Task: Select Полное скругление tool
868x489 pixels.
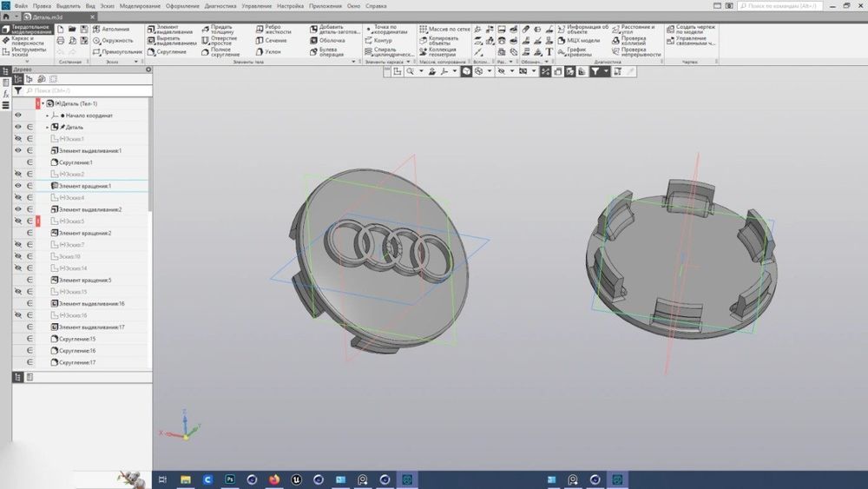Action: click(x=220, y=52)
